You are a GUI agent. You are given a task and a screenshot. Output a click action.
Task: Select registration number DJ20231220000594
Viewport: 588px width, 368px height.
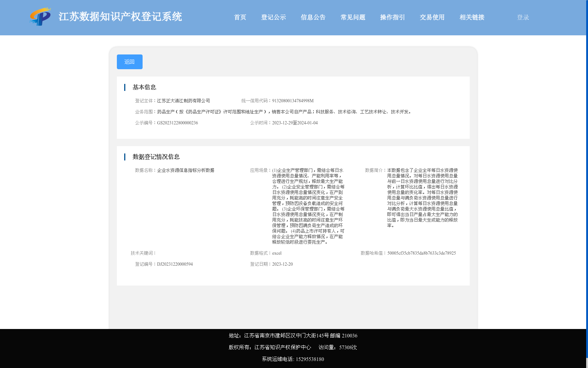tap(175, 264)
